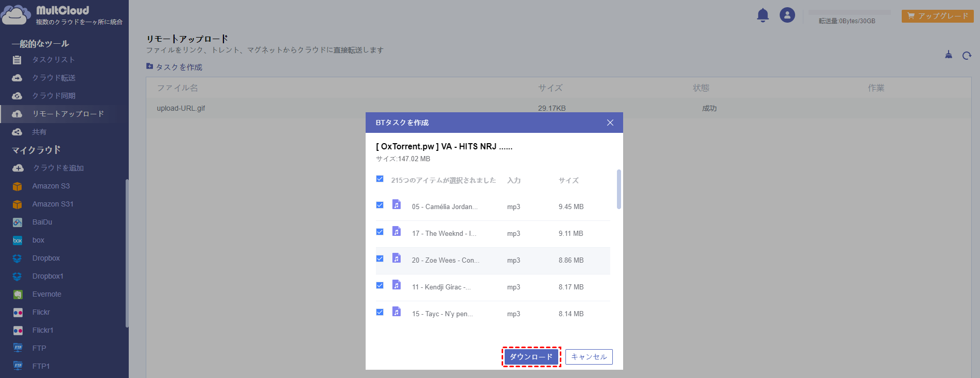This screenshot has height=378, width=980.
Task: Click the Flickr dots icon
Action: click(18, 313)
